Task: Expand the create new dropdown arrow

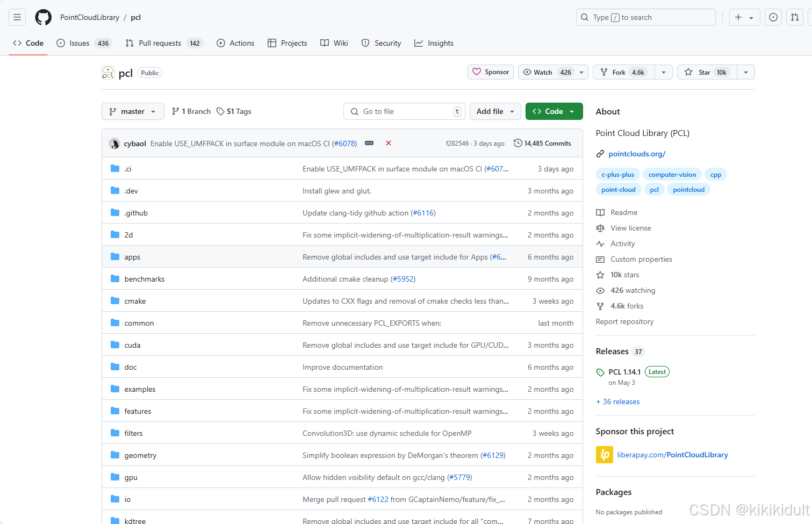Action: tap(751, 18)
